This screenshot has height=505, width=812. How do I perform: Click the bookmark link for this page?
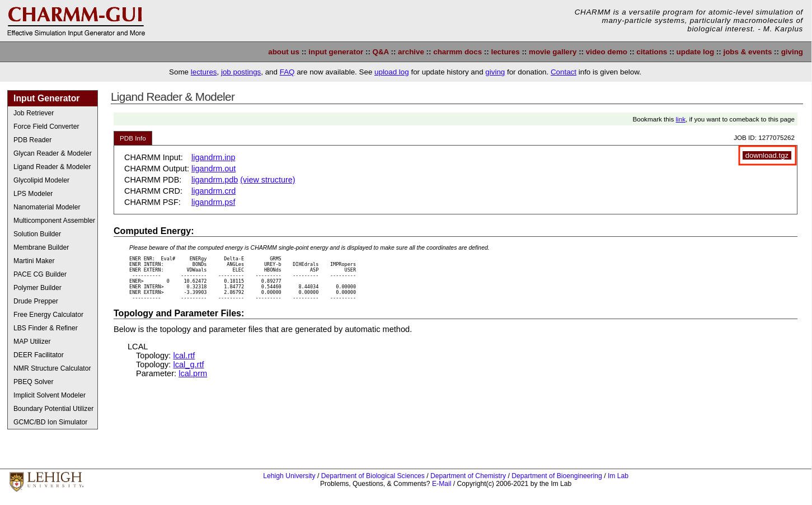click(680, 119)
